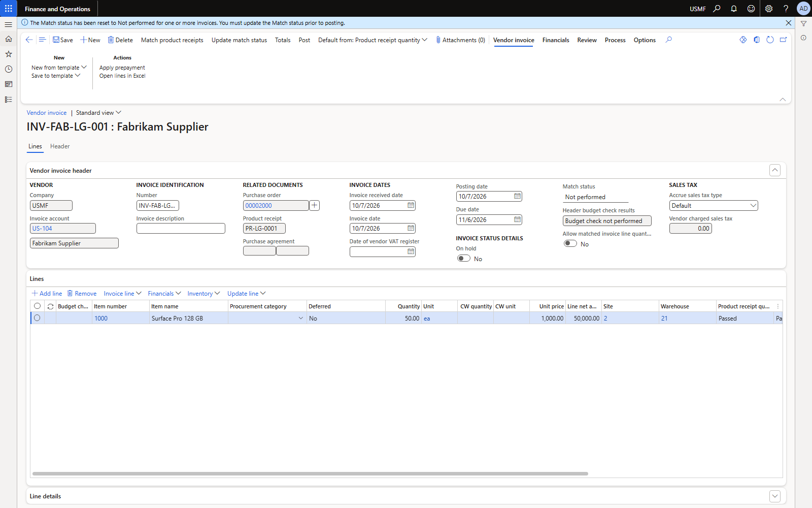Expand the navigation pane hamburger

point(9,24)
